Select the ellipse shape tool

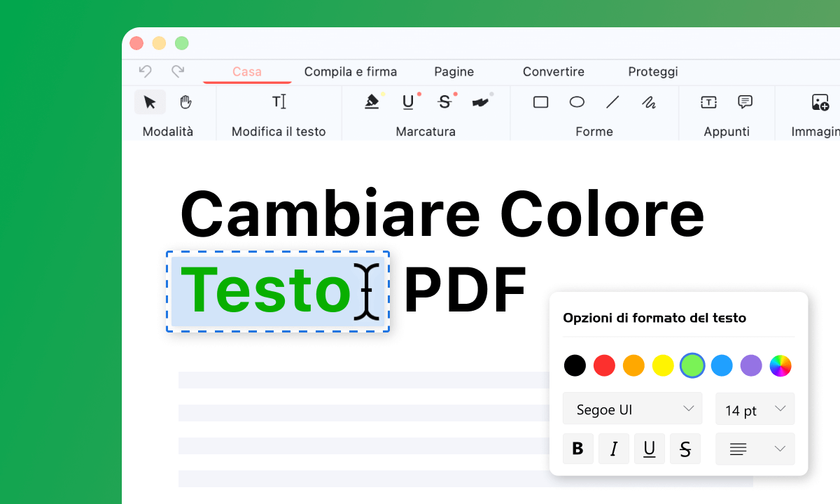pyautogui.click(x=576, y=101)
